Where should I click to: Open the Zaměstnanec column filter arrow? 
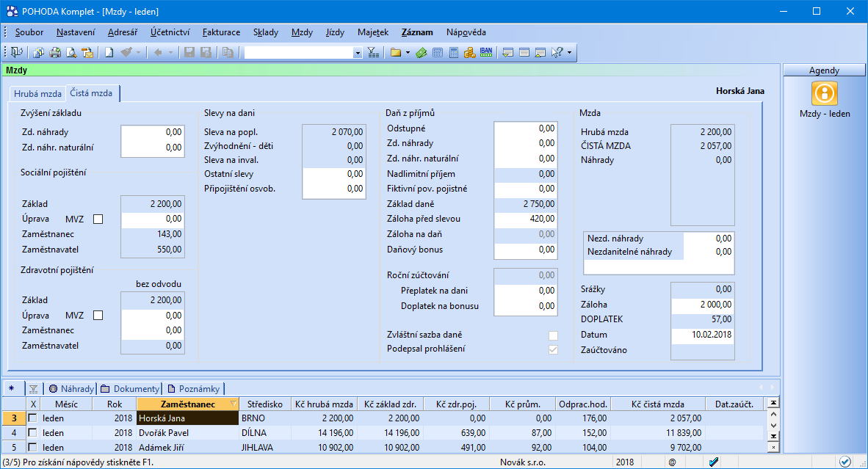click(x=233, y=404)
